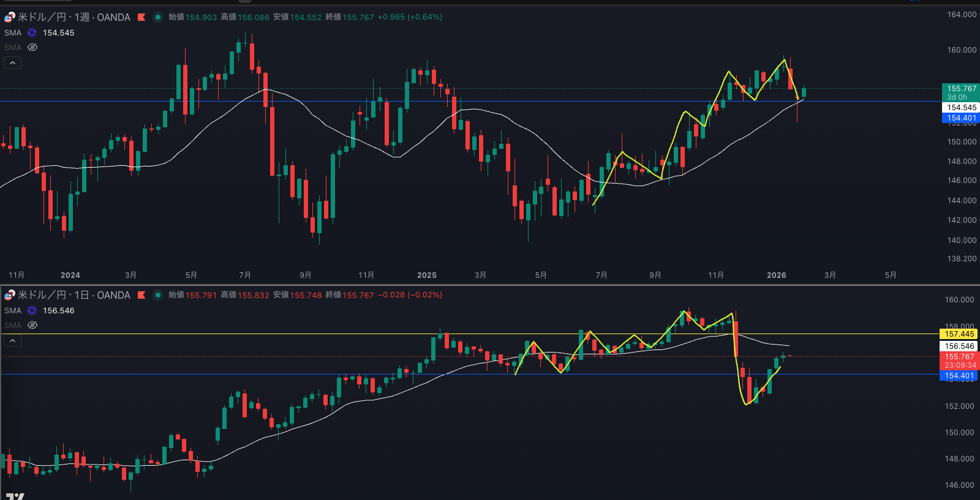This screenshot has height=500, width=980.
Task: Collapse the indicator legend on the daily chart
Action: tap(12, 341)
